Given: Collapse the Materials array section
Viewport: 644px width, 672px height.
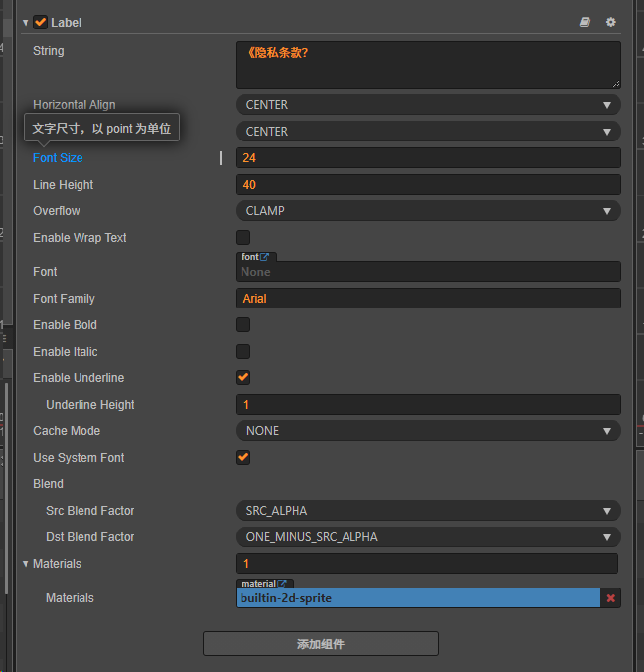Looking at the screenshot, I should [x=26, y=564].
